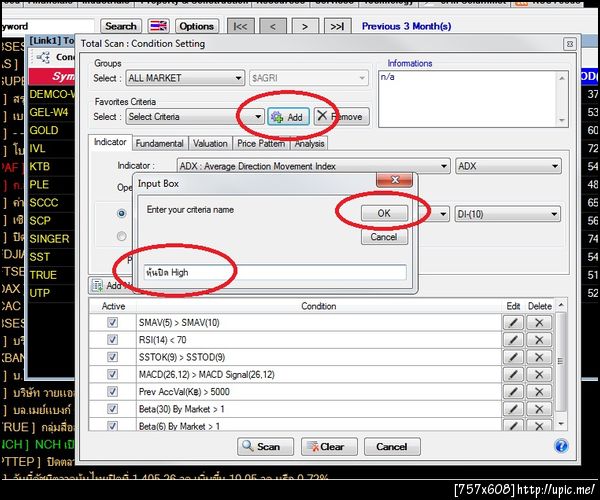Delete the Beta(30) By Market condition
Image resolution: width=600 pixels, height=500 pixels.
(539, 409)
